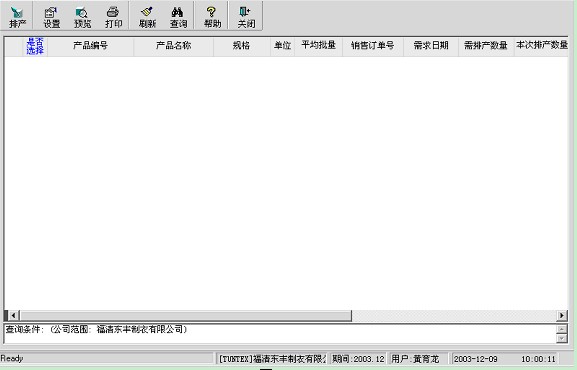Click inside the 查询条件 text box
Viewport: 577px width, 370px height.
[280, 334]
